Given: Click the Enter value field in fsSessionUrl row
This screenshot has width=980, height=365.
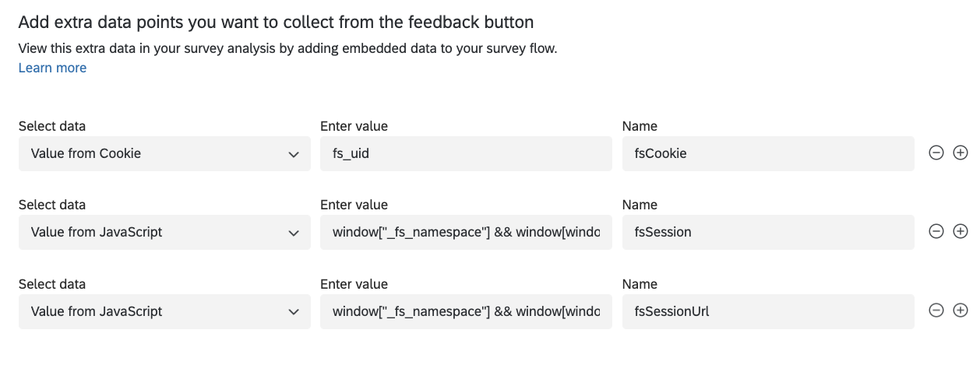Looking at the screenshot, I should [466, 311].
